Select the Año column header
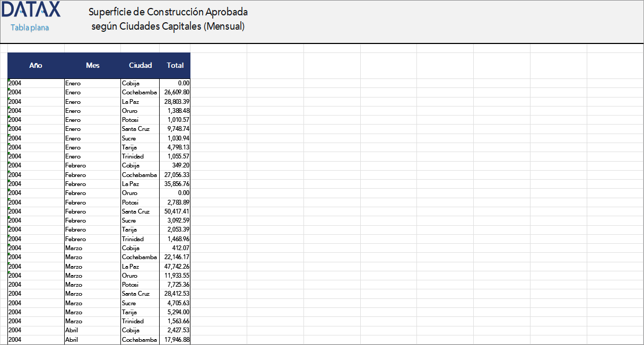 [x=35, y=66]
